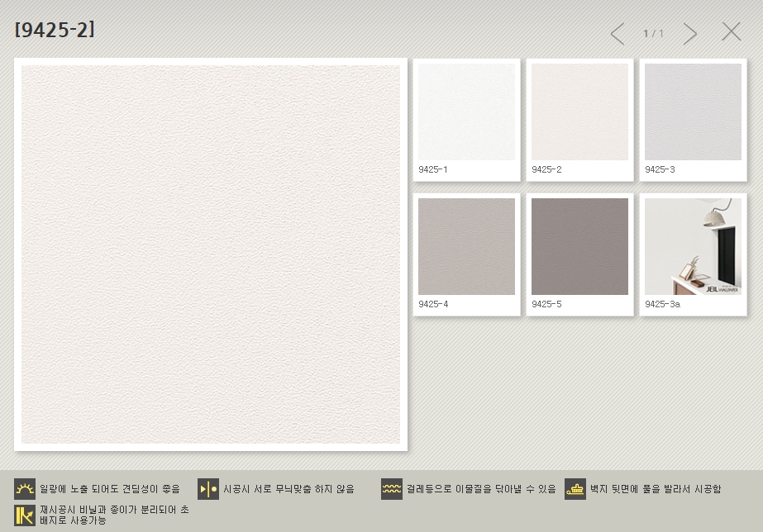Viewport: 763px width, 532px height.
Task: Click the no pattern matching icon
Action: (208, 489)
